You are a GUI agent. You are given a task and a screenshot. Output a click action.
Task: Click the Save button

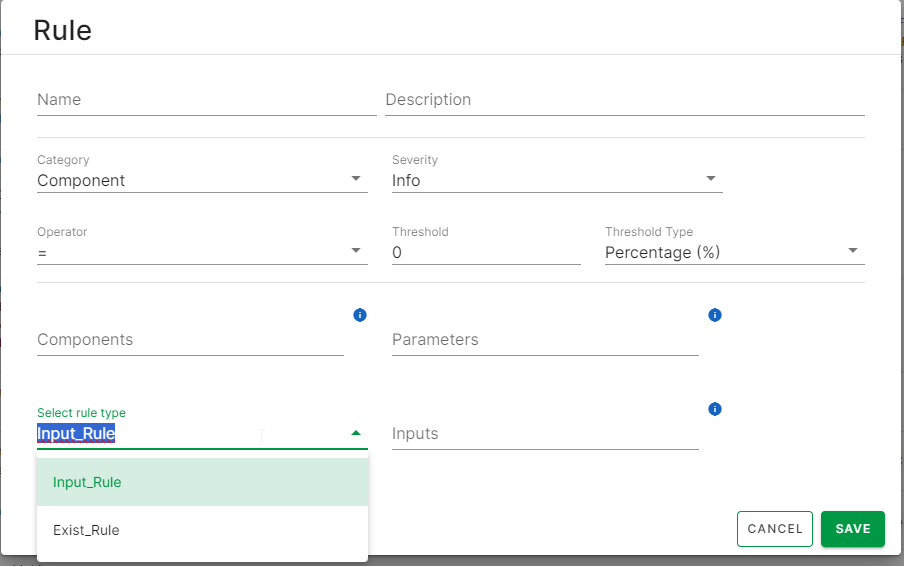tap(852, 529)
